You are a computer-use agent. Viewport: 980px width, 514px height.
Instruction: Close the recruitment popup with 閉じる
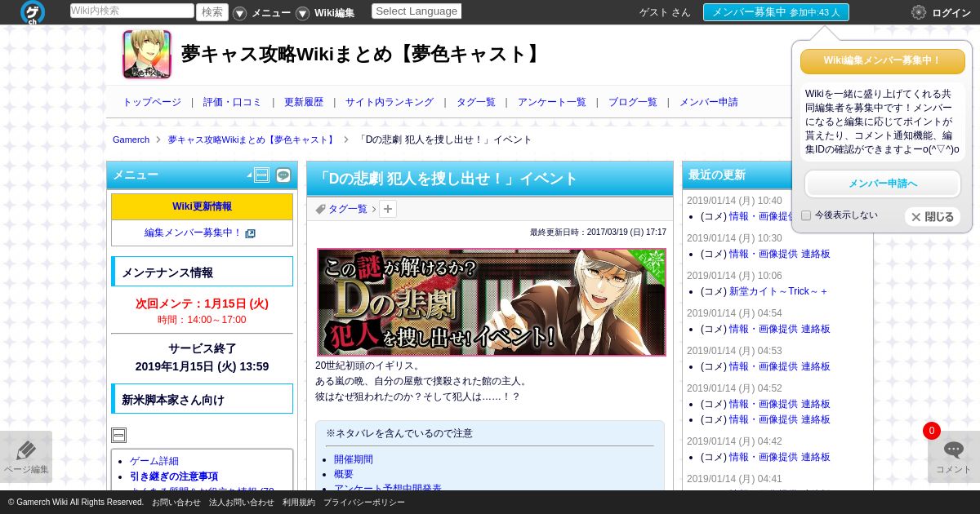(933, 217)
